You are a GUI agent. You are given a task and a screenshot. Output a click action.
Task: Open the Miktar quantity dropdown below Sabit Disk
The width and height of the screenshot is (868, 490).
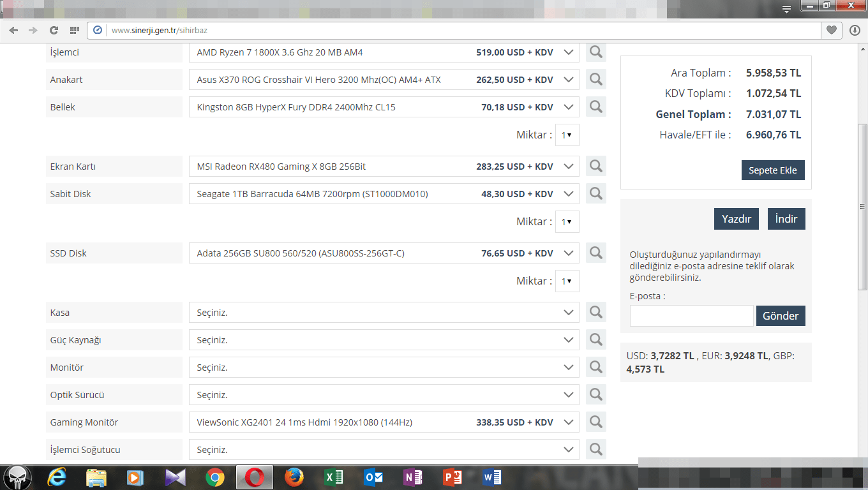(x=567, y=222)
